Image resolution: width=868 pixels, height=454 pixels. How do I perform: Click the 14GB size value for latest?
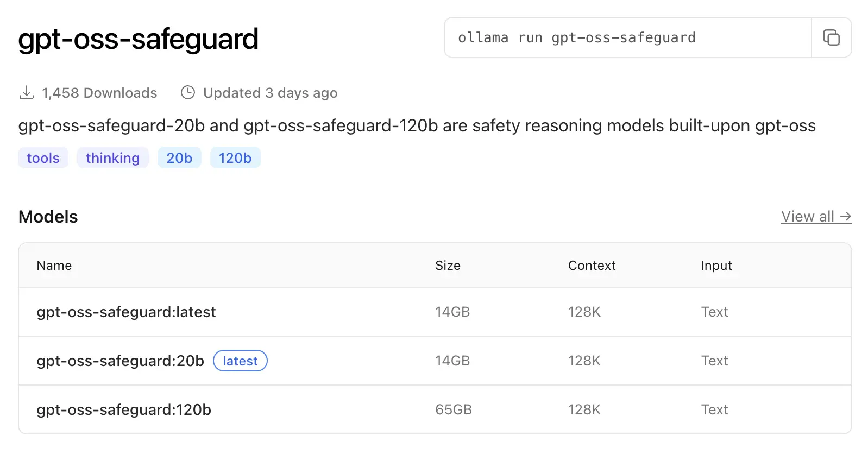coord(452,312)
